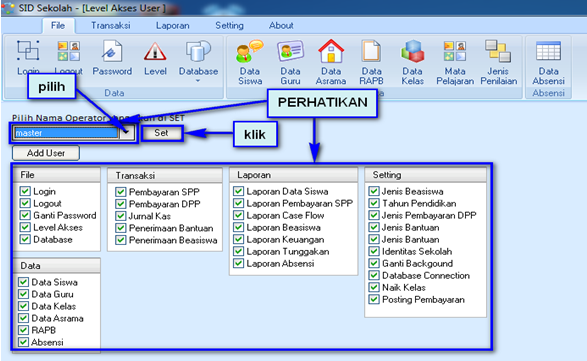587x361 pixels.
Task: Open the About ribbon tab
Action: coord(281,25)
